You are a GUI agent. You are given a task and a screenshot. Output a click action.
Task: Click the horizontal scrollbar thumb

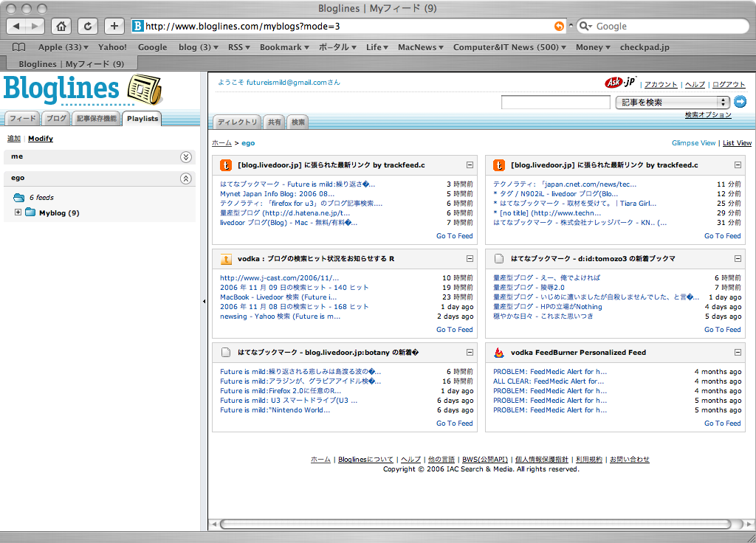(476, 525)
